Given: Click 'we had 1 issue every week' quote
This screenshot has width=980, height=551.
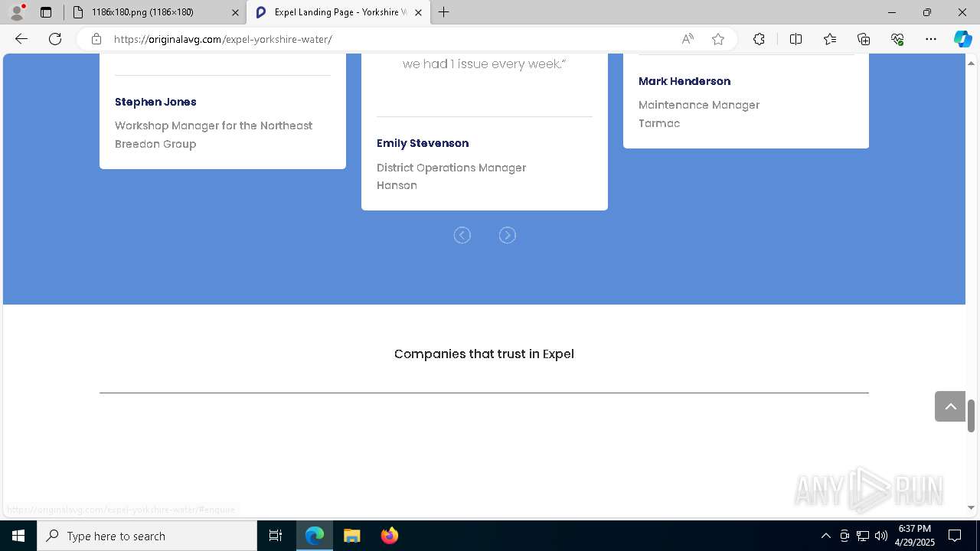Looking at the screenshot, I should (x=484, y=64).
